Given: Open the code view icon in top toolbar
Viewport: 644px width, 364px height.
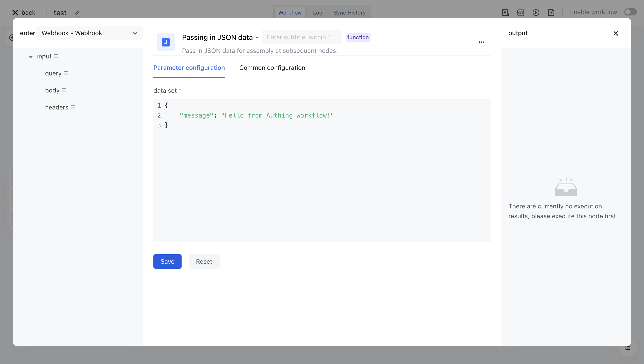Looking at the screenshot, I should (x=521, y=13).
